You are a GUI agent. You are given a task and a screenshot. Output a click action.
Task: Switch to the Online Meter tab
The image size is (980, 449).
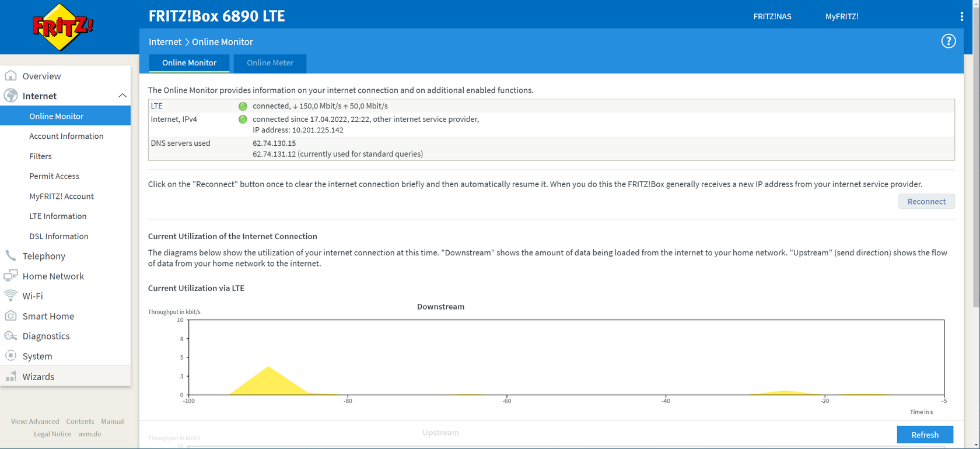(x=270, y=63)
